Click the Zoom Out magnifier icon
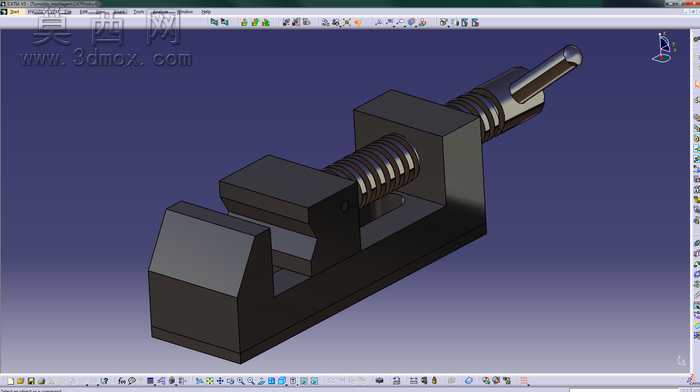 coord(251,381)
